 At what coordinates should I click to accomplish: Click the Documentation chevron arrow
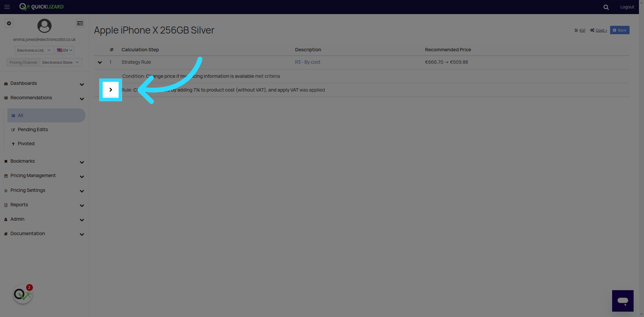82,234
